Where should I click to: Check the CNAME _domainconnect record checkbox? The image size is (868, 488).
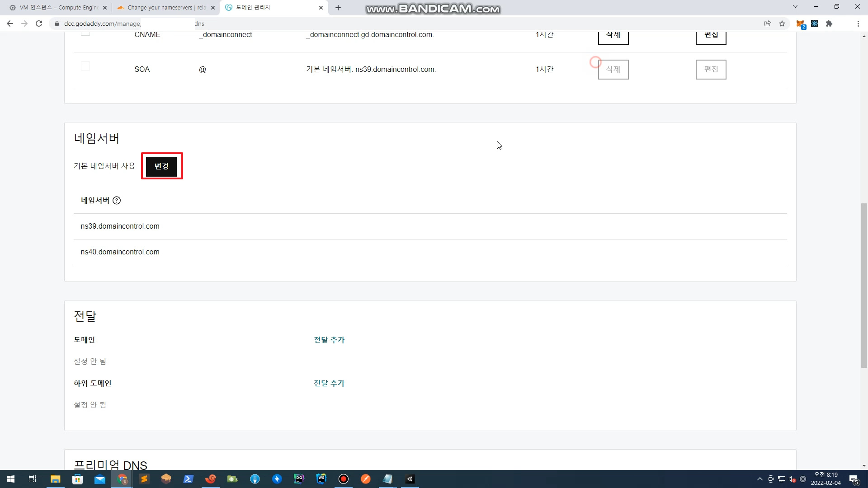pyautogui.click(x=85, y=33)
